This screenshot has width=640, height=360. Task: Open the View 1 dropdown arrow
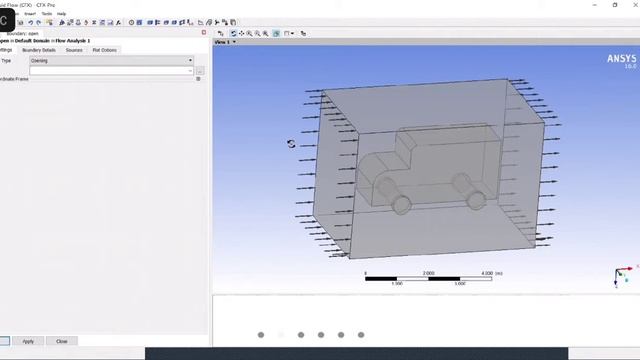point(234,42)
